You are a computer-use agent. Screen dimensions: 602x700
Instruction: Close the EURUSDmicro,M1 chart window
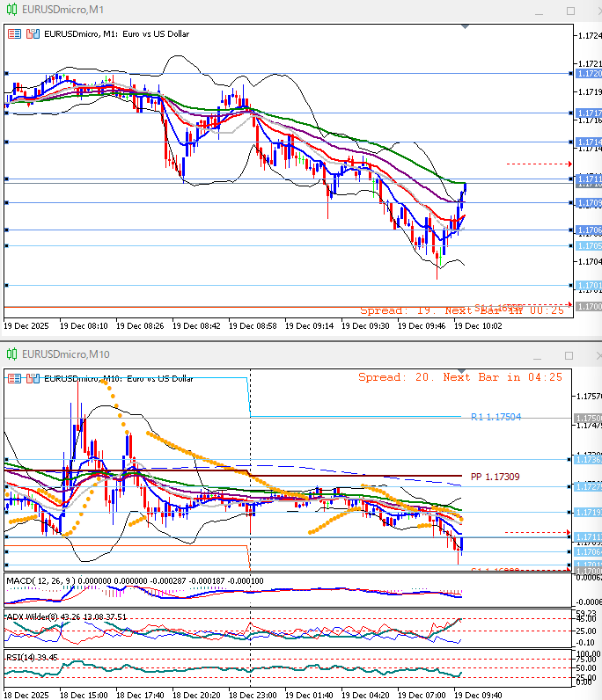click(592, 11)
